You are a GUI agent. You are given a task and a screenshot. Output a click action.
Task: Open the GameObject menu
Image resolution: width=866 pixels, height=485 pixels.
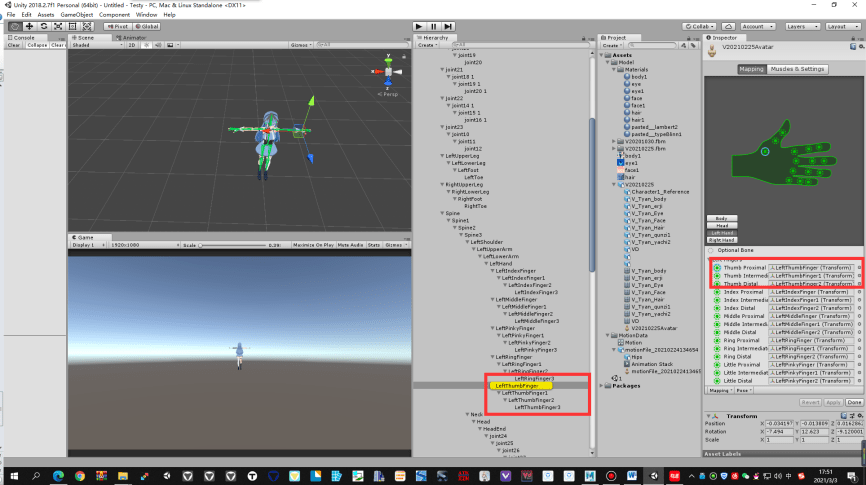click(77, 15)
